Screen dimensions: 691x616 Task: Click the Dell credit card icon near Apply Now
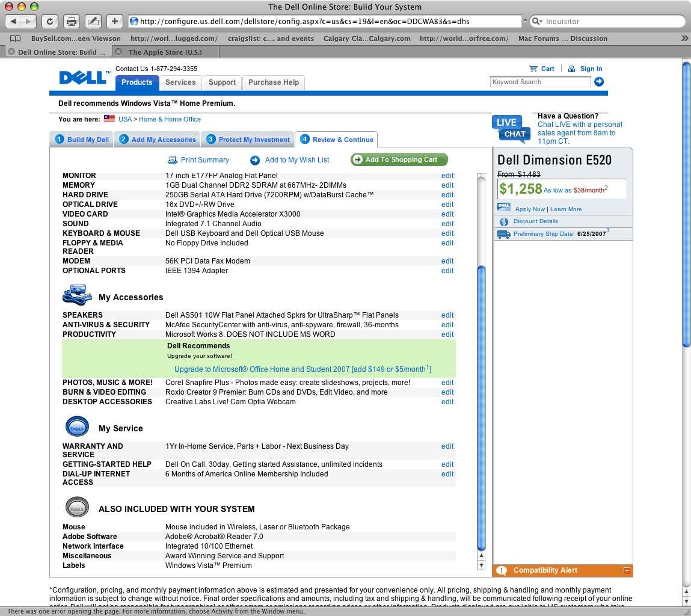504,206
